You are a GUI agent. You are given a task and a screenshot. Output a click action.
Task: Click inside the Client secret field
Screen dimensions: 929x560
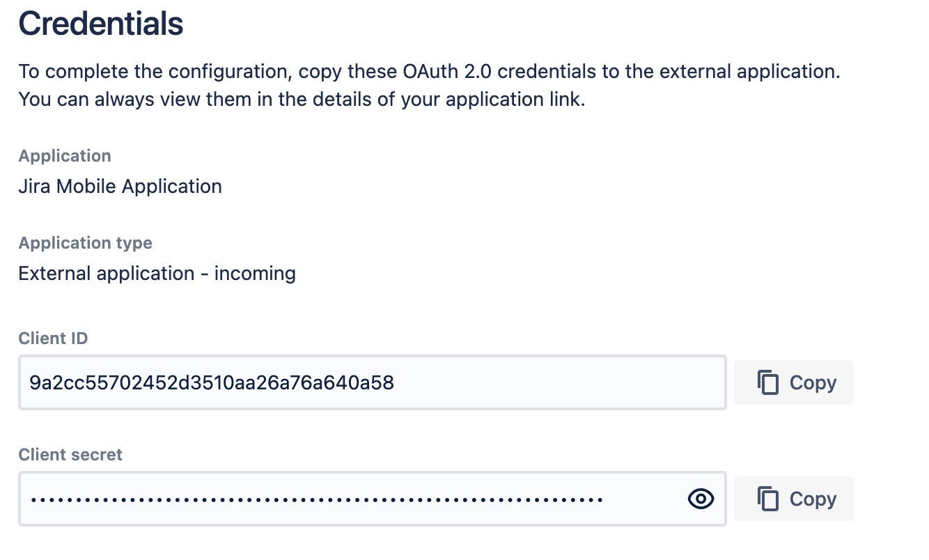click(641, 499)
